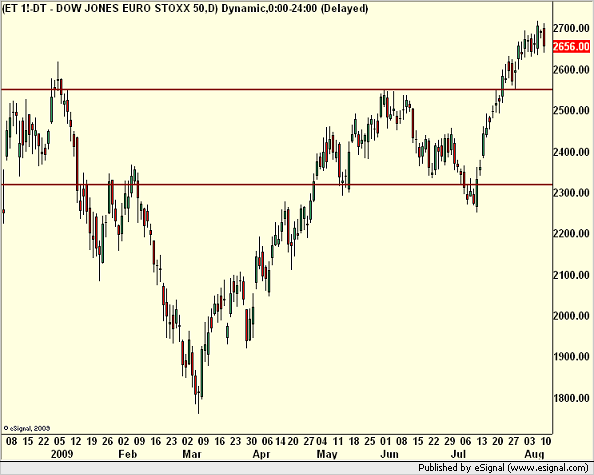Click the '11' date label on time axis
The image size is (594, 475).
(338, 441)
